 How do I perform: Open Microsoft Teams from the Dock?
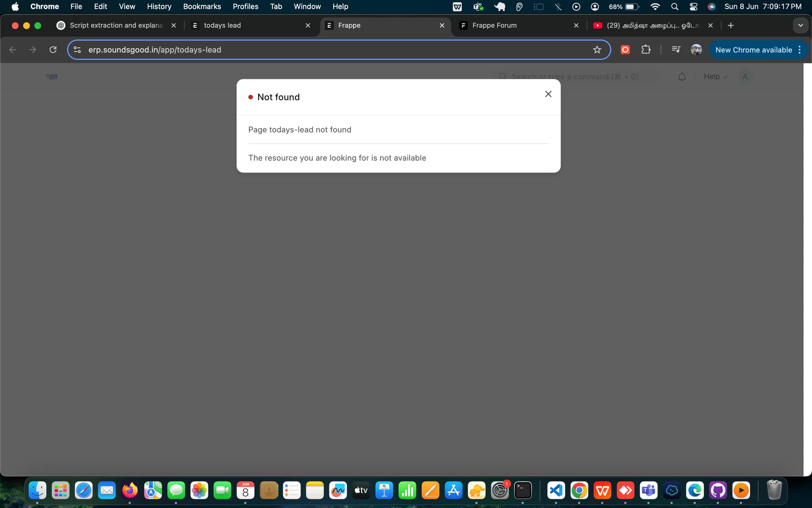coord(648,491)
